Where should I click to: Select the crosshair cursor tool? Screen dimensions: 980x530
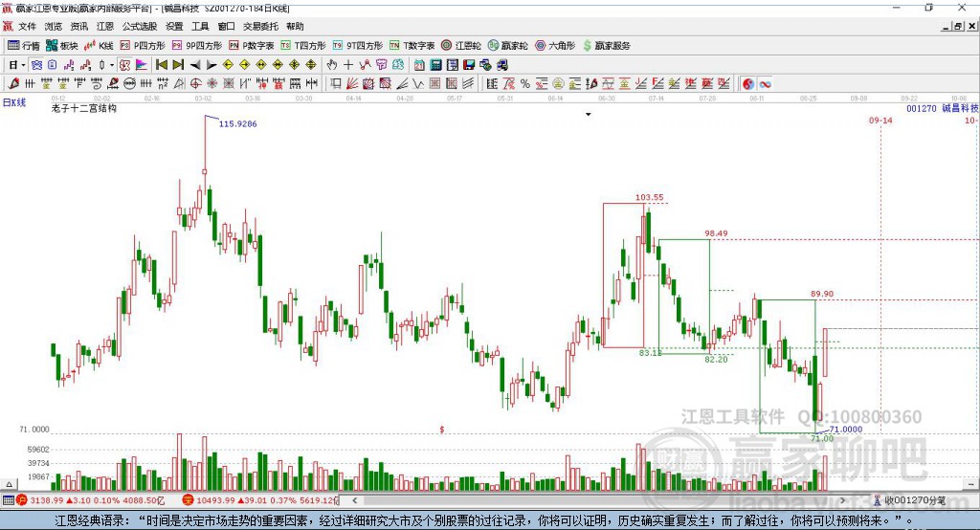[x=348, y=65]
